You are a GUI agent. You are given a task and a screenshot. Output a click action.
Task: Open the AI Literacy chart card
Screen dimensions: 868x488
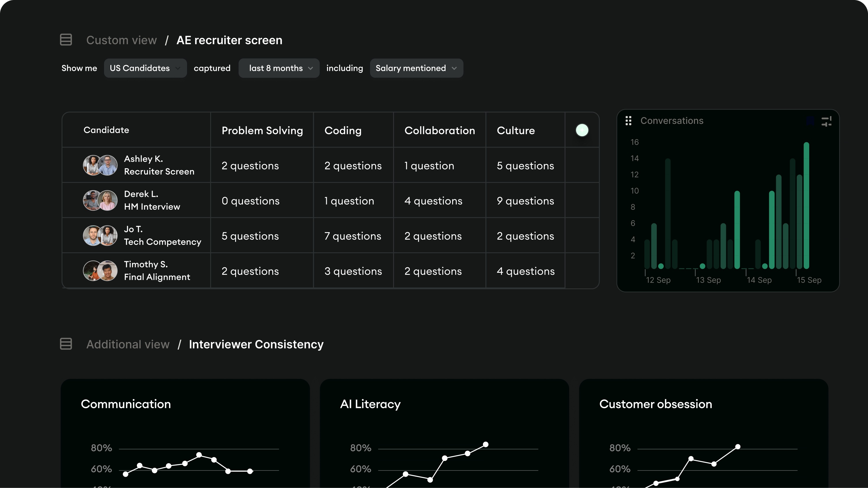pyautogui.click(x=444, y=434)
